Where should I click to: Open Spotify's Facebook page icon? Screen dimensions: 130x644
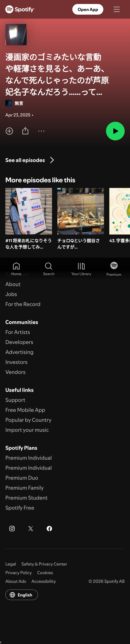click(49, 528)
